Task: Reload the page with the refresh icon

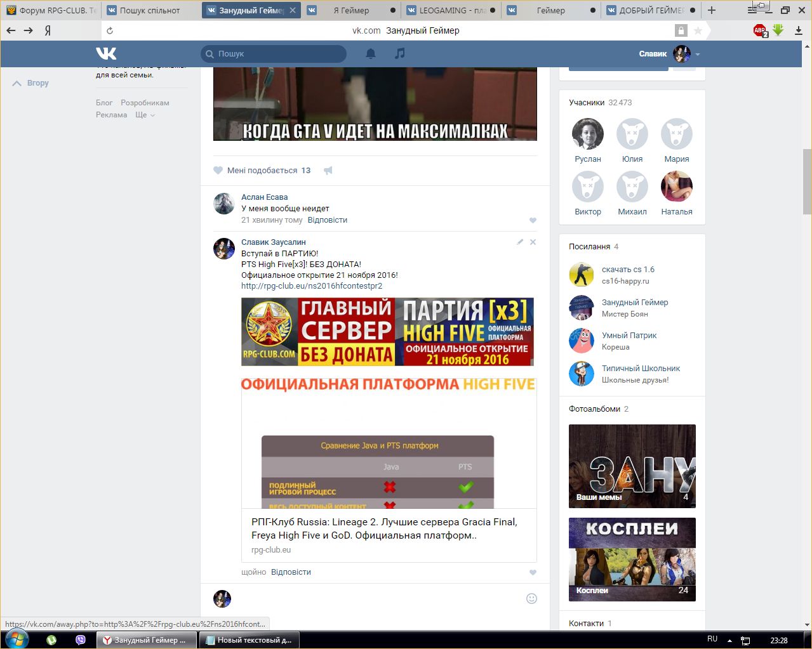Action: click(110, 30)
